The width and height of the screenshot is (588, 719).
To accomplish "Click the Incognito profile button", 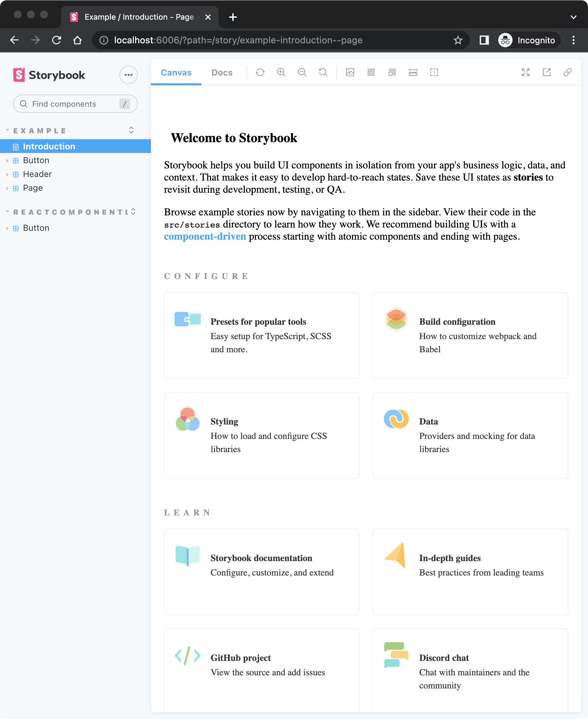I will pos(528,40).
